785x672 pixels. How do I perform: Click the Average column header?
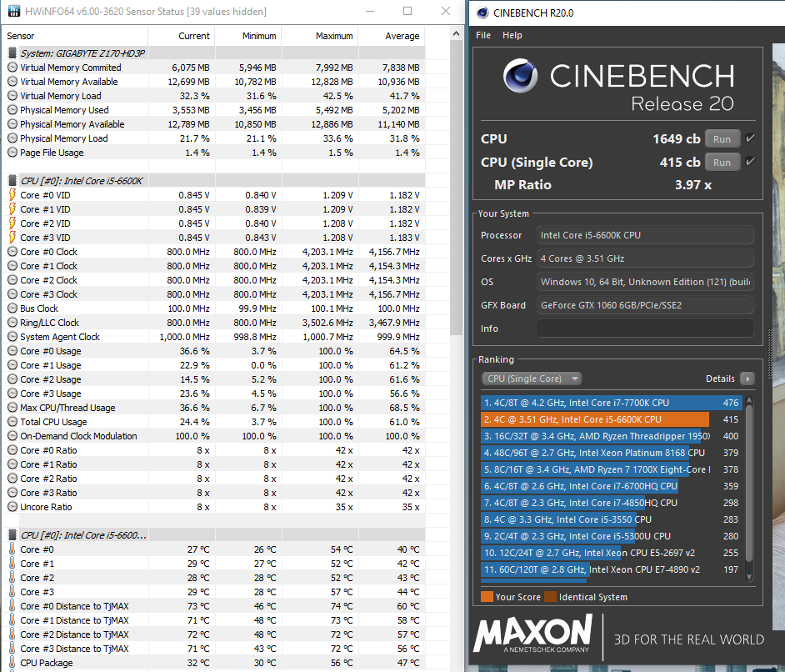[x=392, y=36]
